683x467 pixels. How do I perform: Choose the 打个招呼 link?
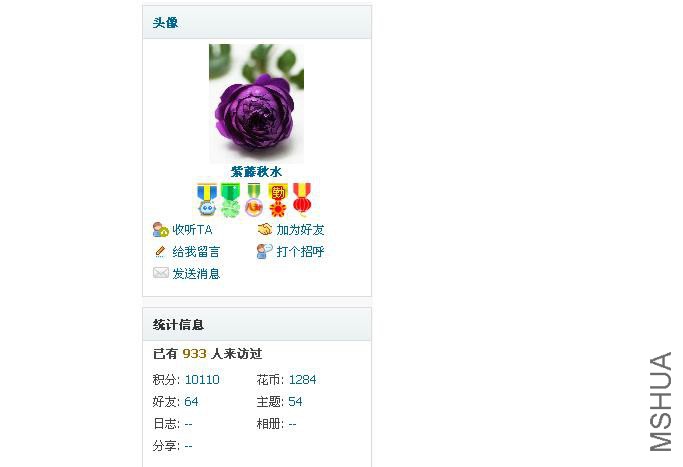pyautogui.click(x=300, y=251)
